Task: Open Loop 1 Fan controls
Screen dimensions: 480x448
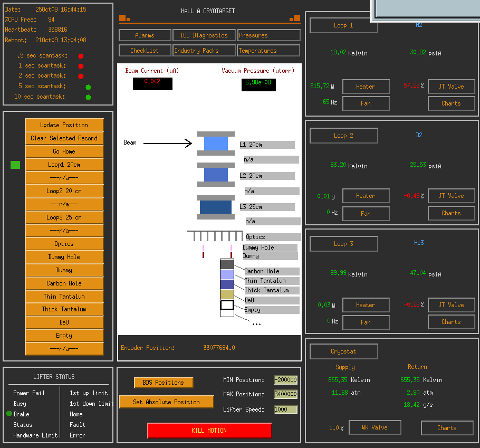Action: pyautogui.click(x=366, y=103)
